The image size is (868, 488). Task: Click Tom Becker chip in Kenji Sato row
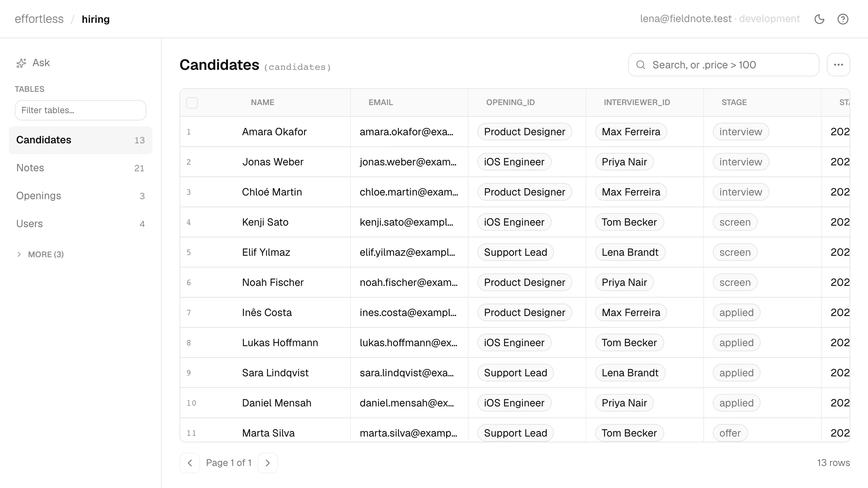tap(629, 222)
